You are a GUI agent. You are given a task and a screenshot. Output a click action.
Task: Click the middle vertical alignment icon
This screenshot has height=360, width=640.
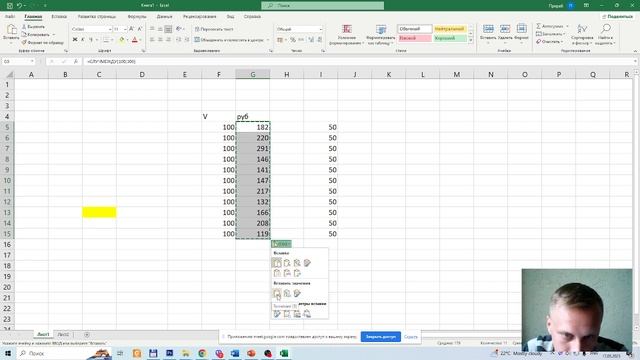tap(160, 29)
